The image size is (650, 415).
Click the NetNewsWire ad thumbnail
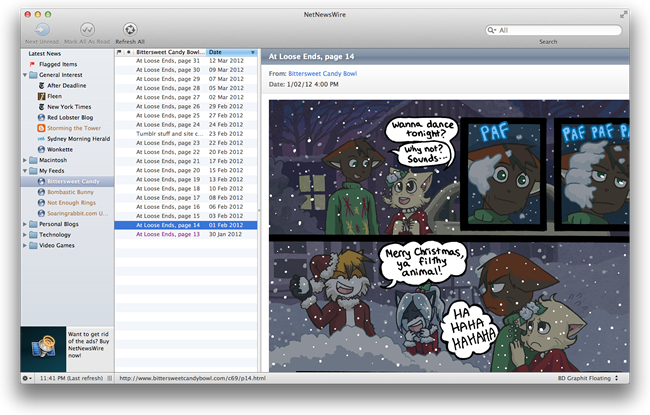click(x=44, y=349)
